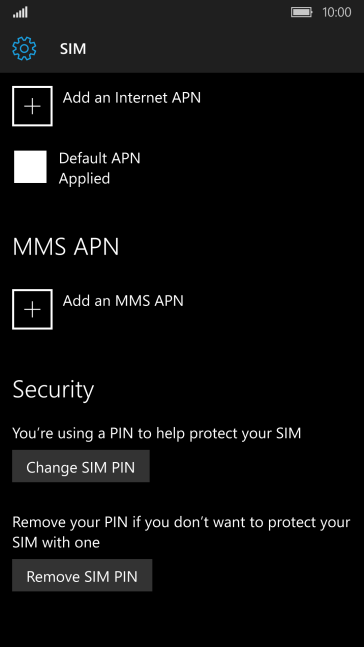This screenshot has height=647, width=364.
Task: Tap the battery status icon
Action: (302, 12)
